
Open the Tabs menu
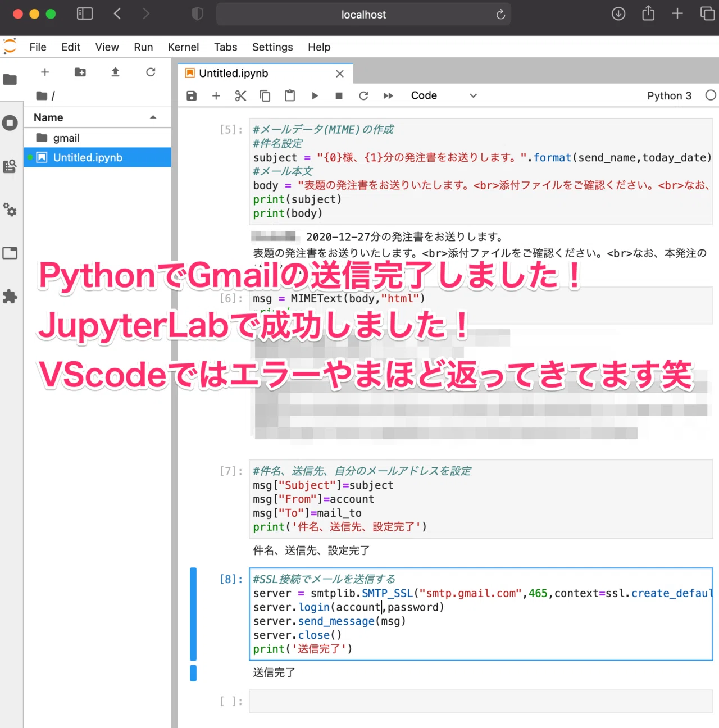225,47
